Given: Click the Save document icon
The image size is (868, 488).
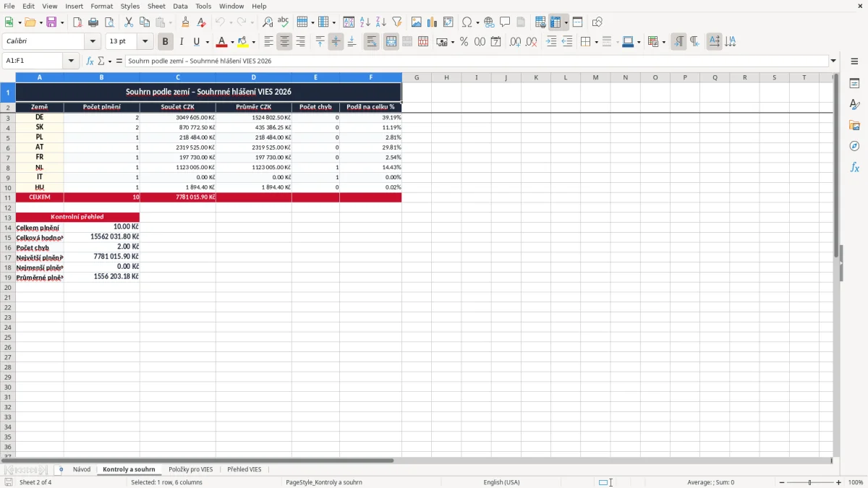Looking at the screenshot, I should click(51, 22).
